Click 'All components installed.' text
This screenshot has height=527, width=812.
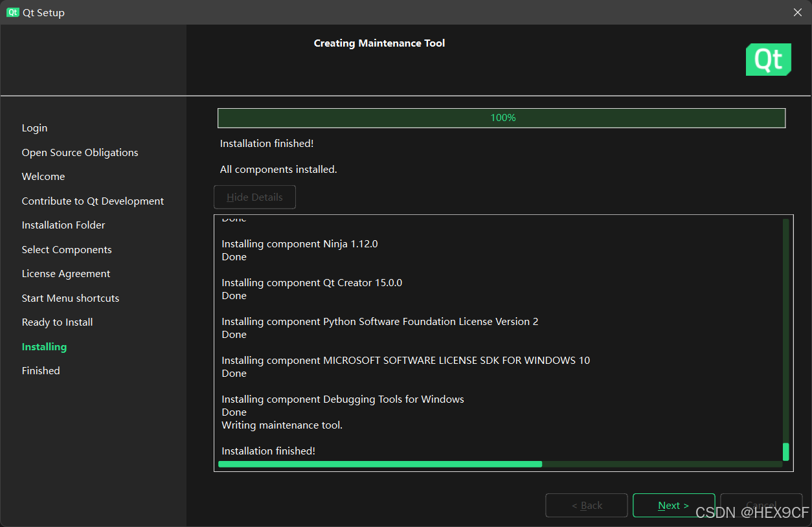tap(278, 170)
